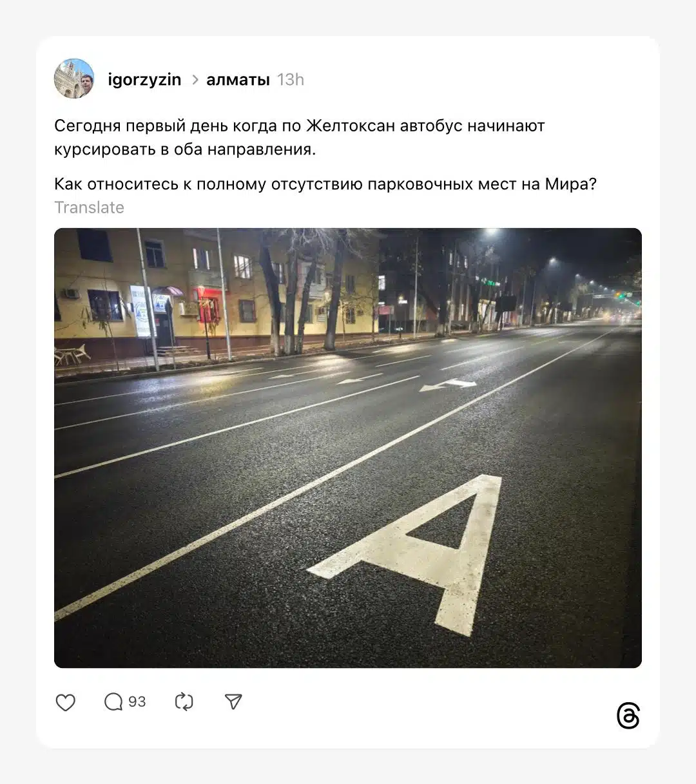The image size is (696, 784).
Task: Click the 13h post timestamp
Action: (x=291, y=80)
